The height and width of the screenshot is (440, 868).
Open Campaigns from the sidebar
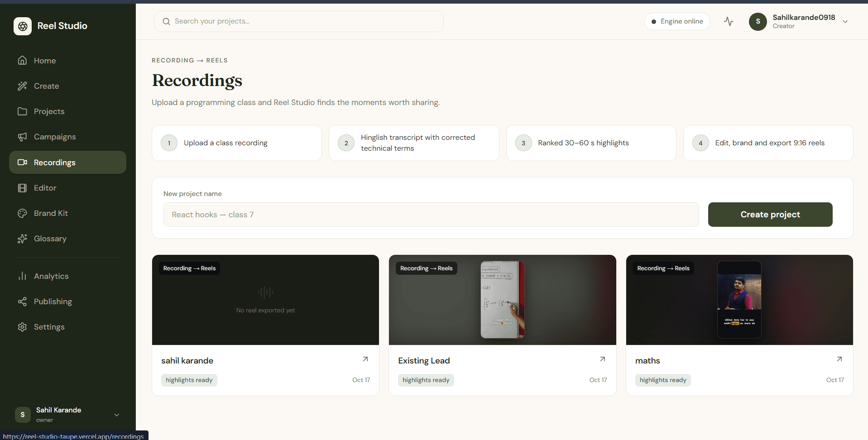67,137
